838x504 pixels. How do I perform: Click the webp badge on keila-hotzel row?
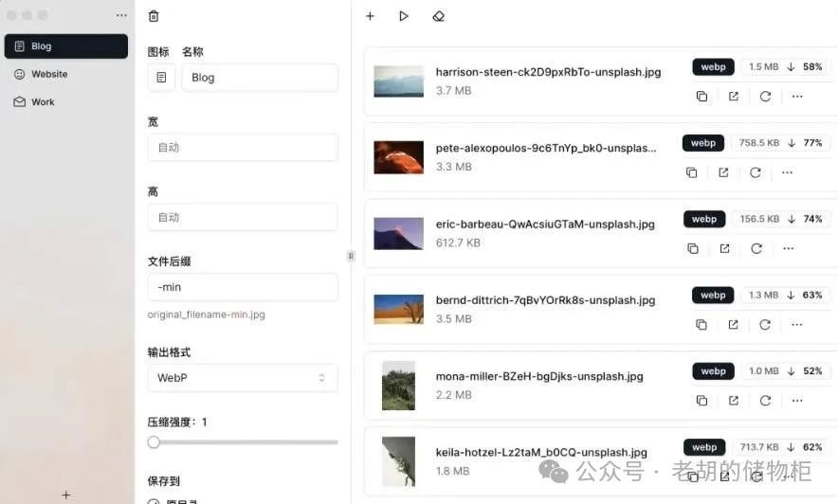[703, 447]
